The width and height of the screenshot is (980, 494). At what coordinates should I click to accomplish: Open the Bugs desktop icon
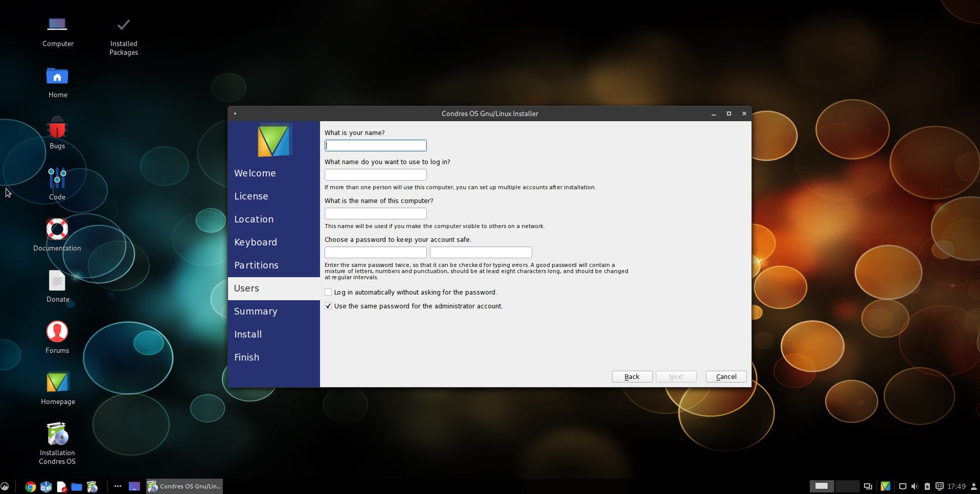(x=57, y=129)
